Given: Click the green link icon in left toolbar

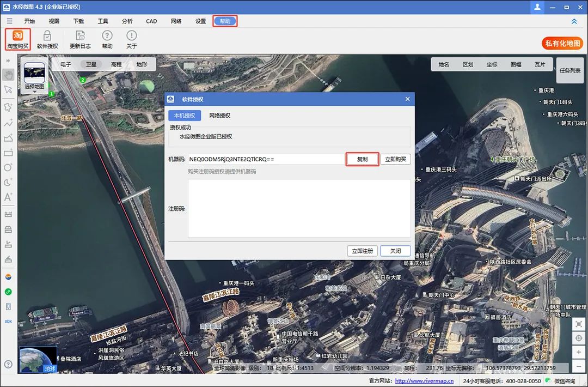Looking at the screenshot, I should [x=8, y=292].
